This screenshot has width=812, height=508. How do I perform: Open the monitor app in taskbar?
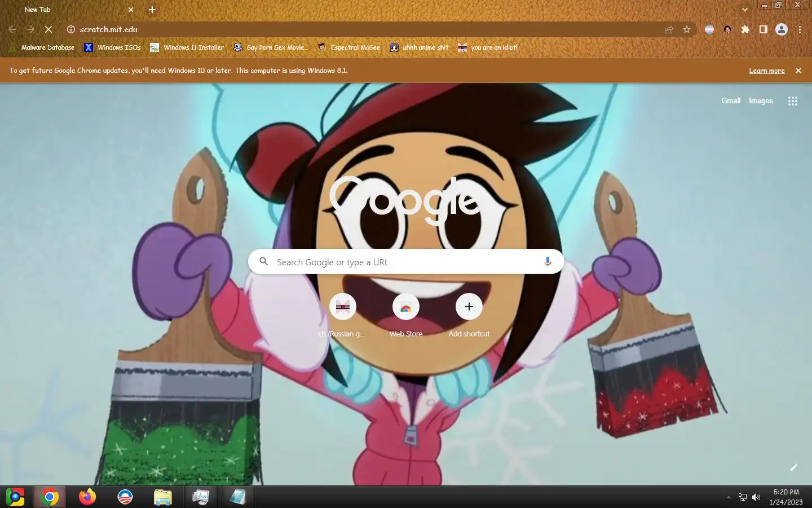tap(200, 497)
